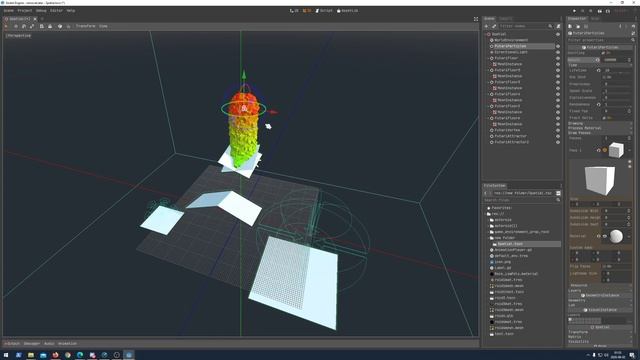This screenshot has width=640, height=360.
Task: Open the Debugger bottom panel
Action: click(x=32, y=344)
